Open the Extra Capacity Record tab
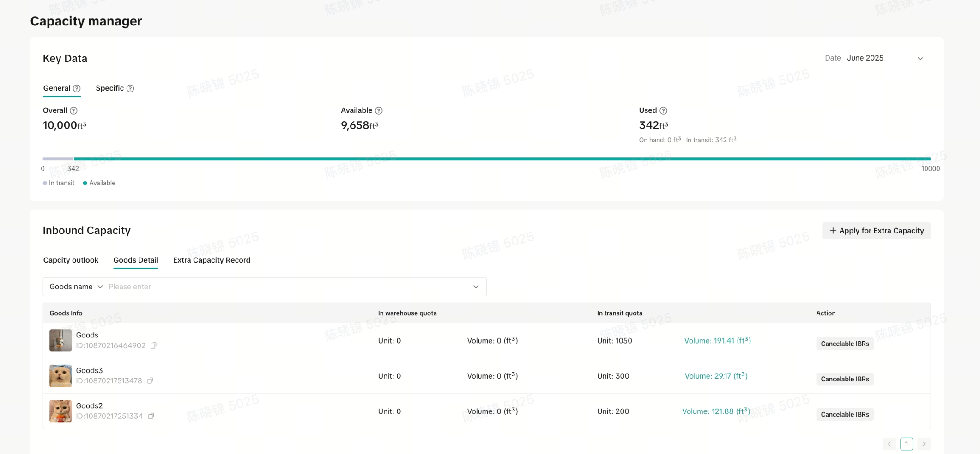The width and height of the screenshot is (980, 454). (212, 260)
